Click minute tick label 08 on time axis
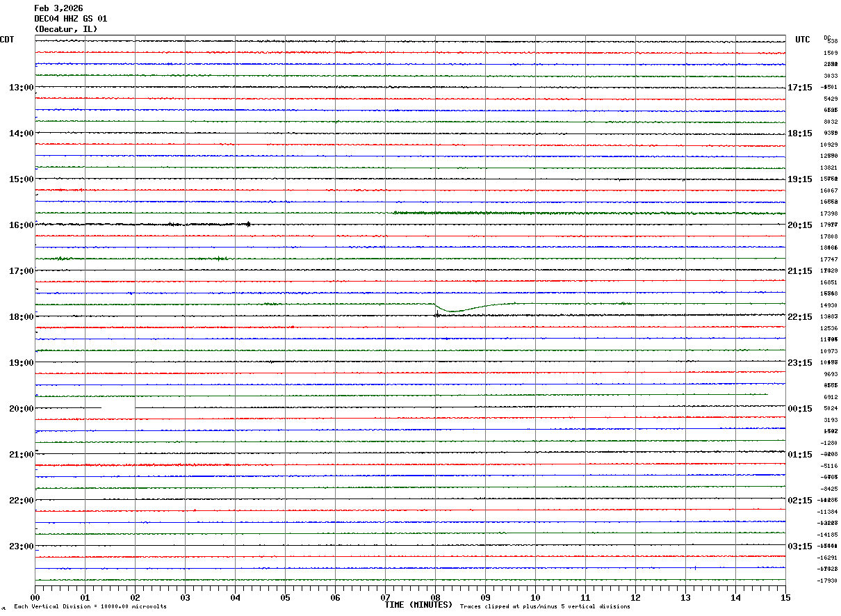 pos(435,597)
